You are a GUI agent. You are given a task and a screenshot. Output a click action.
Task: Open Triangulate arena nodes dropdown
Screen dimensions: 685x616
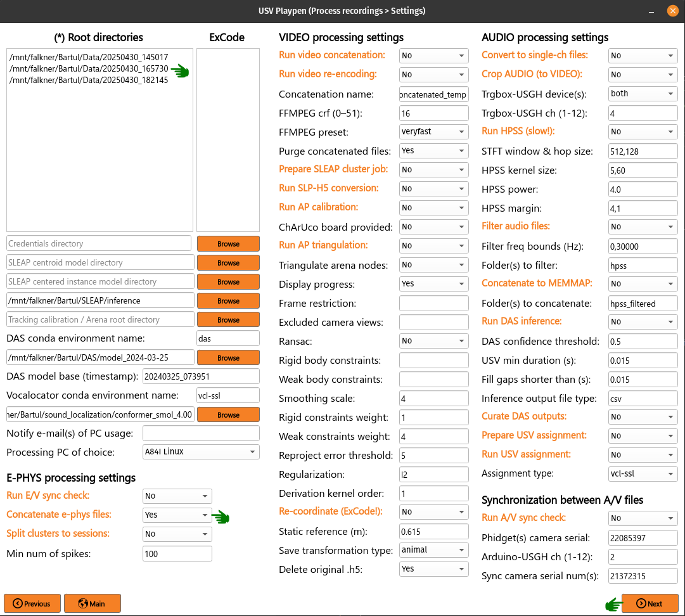[433, 265]
